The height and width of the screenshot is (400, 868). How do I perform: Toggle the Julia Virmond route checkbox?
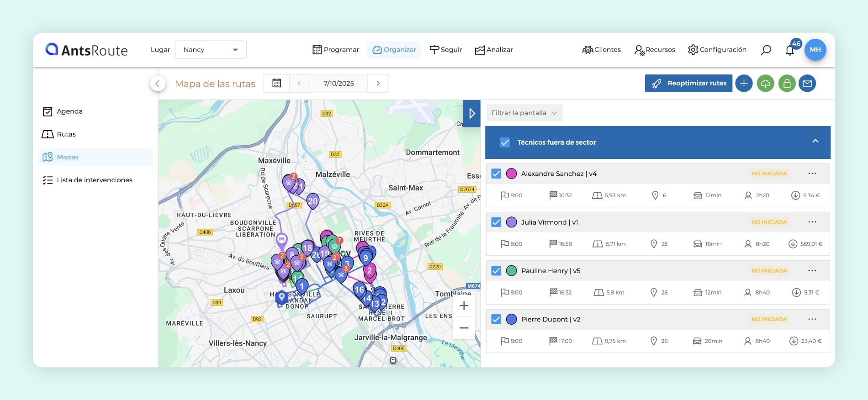(496, 222)
